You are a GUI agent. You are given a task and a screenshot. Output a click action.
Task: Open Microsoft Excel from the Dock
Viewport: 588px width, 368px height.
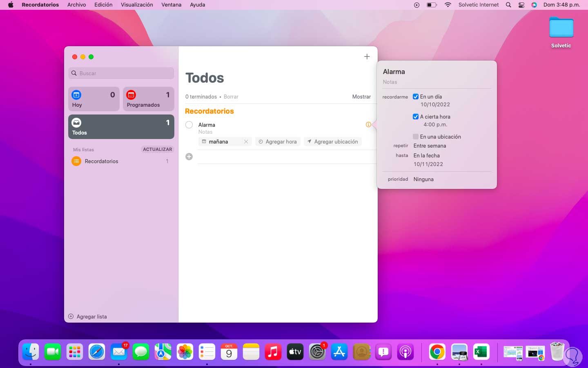481,352
